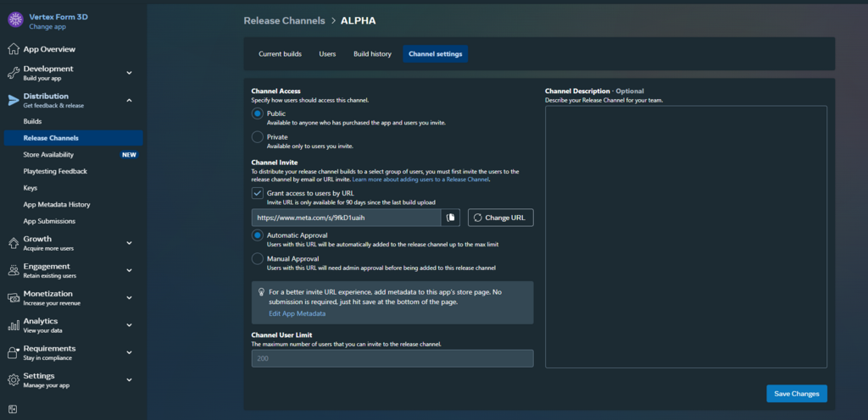Image resolution: width=868 pixels, height=420 pixels.
Task: Click the Analytics bar chart icon
Action: coord(14,325)
